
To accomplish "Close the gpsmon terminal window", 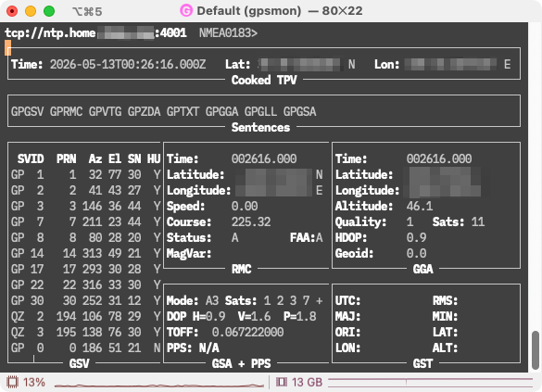I will pyautogui.click(x=12, y=11).
